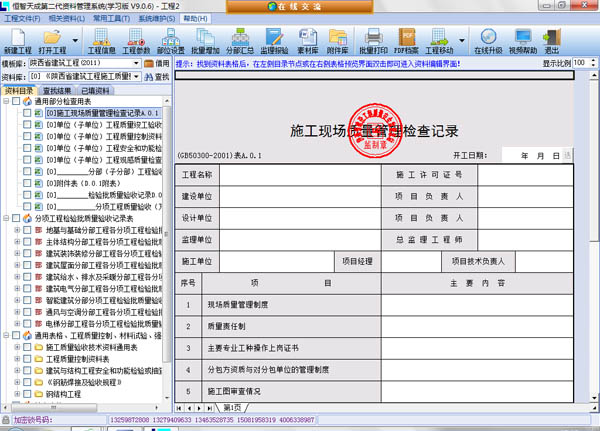Click the 显示比例 spinner arrows
Image resolution: width=600 pixels, height=431 pixels.
tap(593, 63)
